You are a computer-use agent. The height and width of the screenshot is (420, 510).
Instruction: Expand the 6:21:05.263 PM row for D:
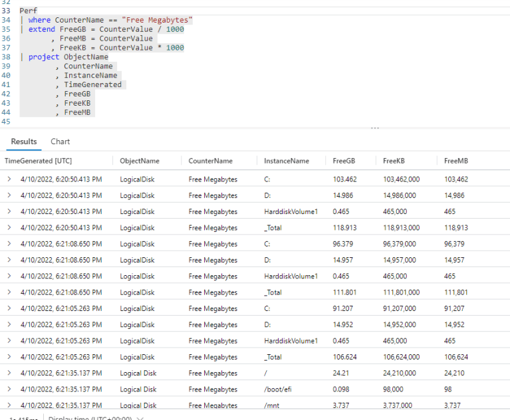point(9,324)
